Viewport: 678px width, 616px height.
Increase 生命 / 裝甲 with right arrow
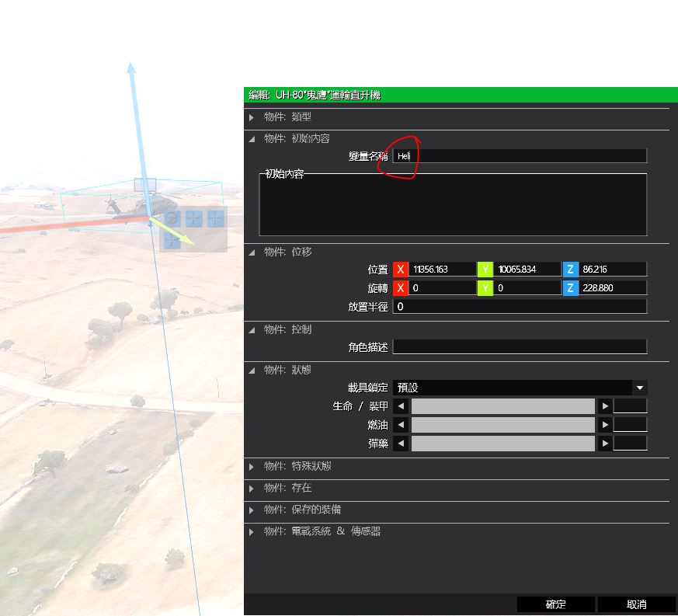click(x=605, y=406)
